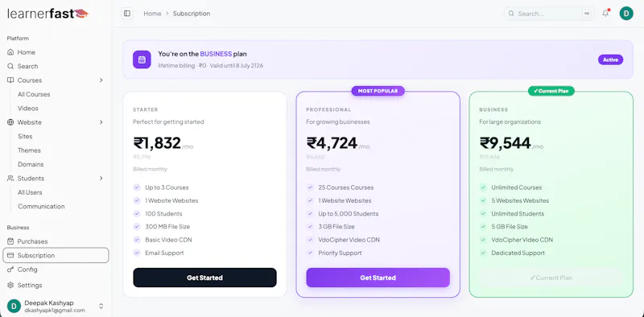Open the user avatar menu in the top bar
Screen dimensions: 644x317
click(626, 14)
